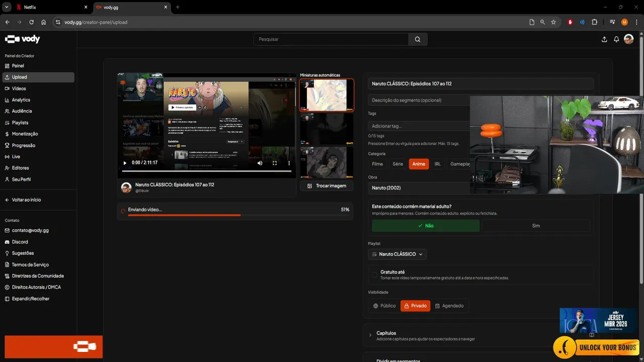Open Seu Perfil in creator panel

click(38, 179)
